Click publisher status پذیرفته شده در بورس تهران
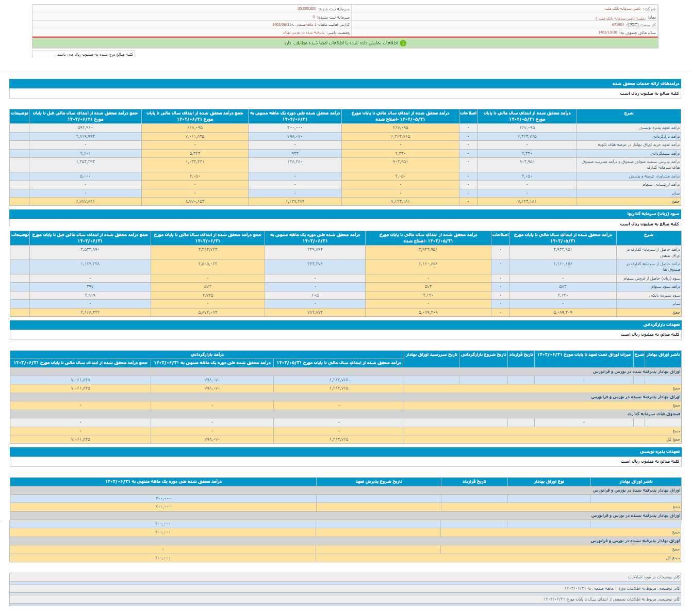691x616 pixels. (303, 32)
